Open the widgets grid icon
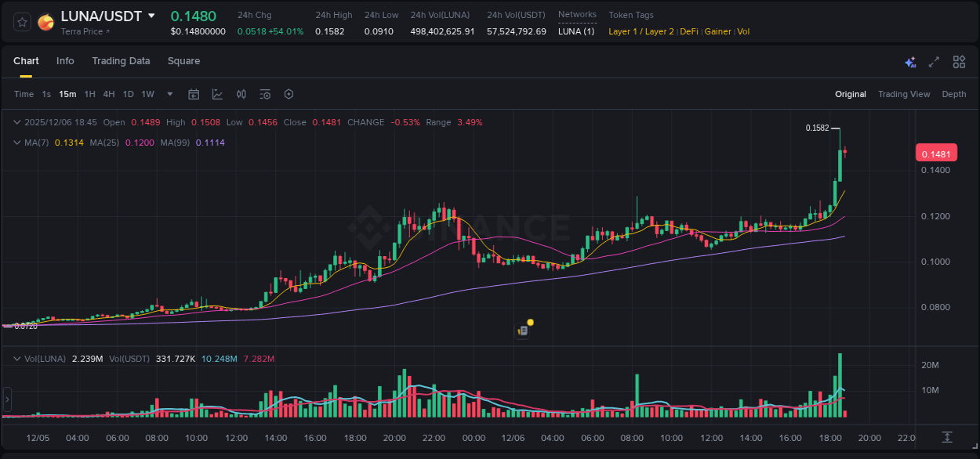This screenshot has width=980, height=459. click(959, 61)
